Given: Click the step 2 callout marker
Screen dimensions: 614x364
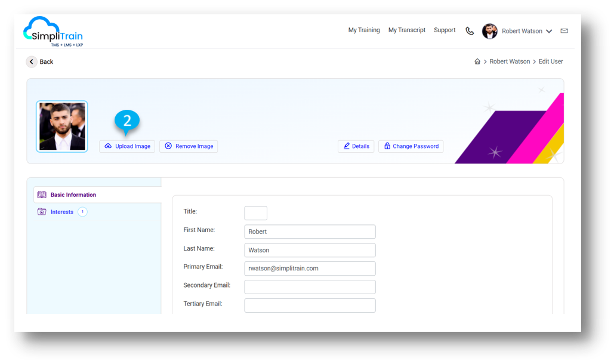Looking at the screenshot, I should pos(126,121).
